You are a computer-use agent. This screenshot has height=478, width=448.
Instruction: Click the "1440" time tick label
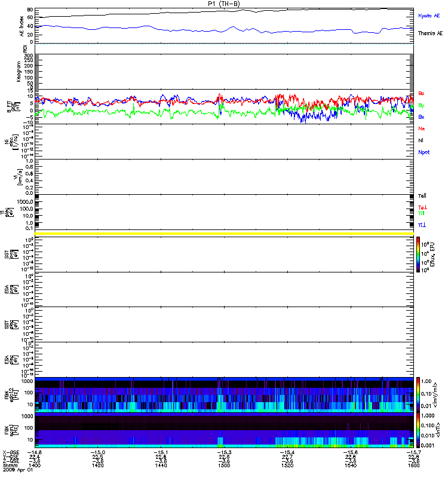(161, 465)
